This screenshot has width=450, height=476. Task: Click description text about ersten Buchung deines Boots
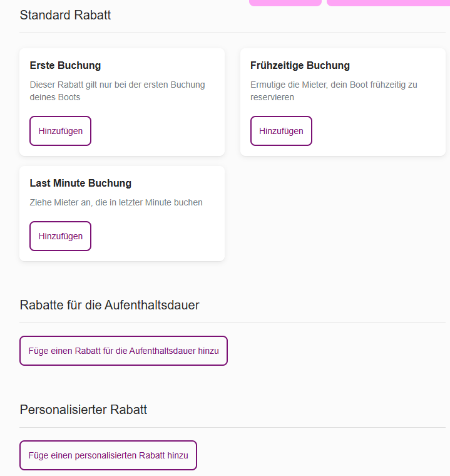point(118,91)
